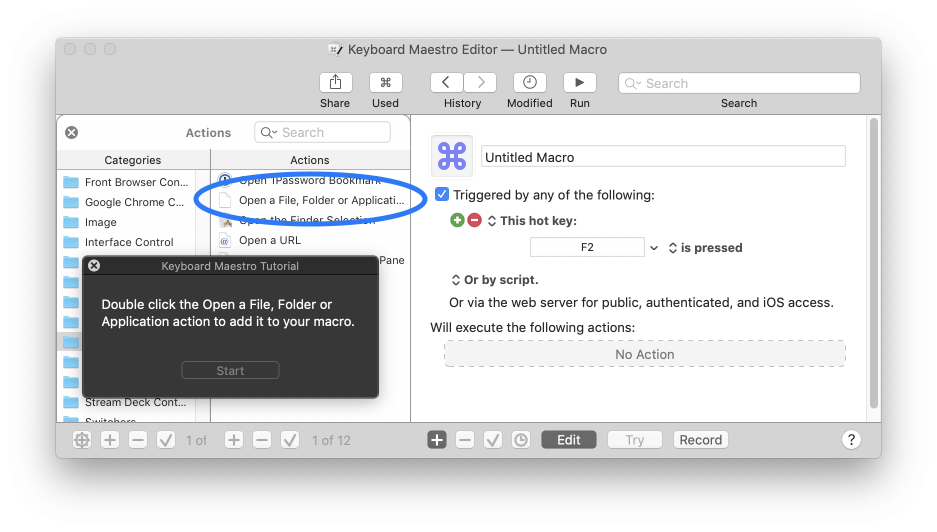Open the This hot key trigger type popup
This screenshot has width=937, height=532.
(532, 221)
